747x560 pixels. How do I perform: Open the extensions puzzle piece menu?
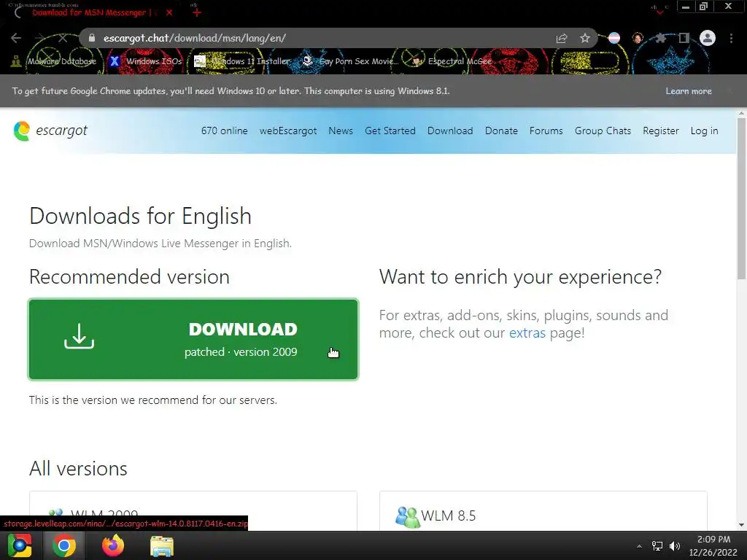pyautogui.click(x=660, y=38)
